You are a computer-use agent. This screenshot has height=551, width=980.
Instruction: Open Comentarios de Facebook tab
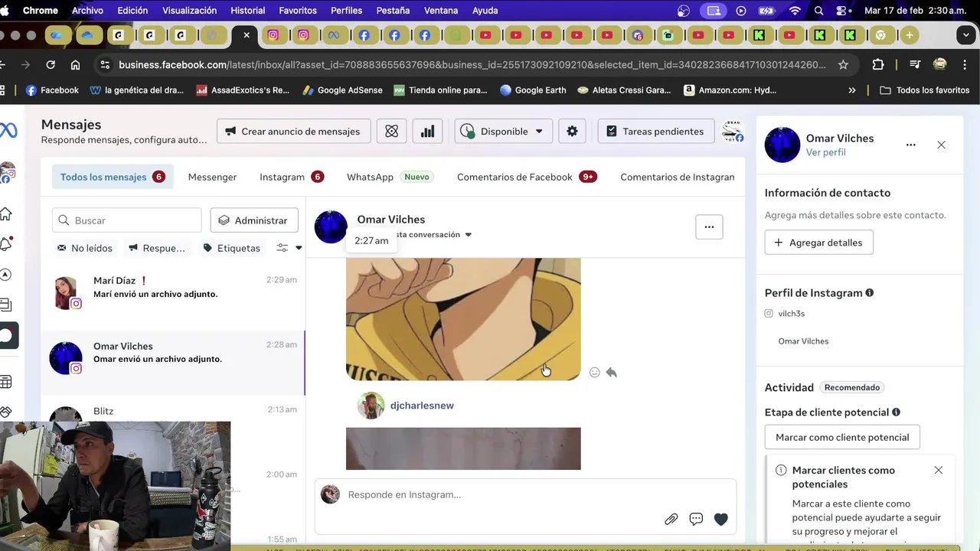click(527, 177)
